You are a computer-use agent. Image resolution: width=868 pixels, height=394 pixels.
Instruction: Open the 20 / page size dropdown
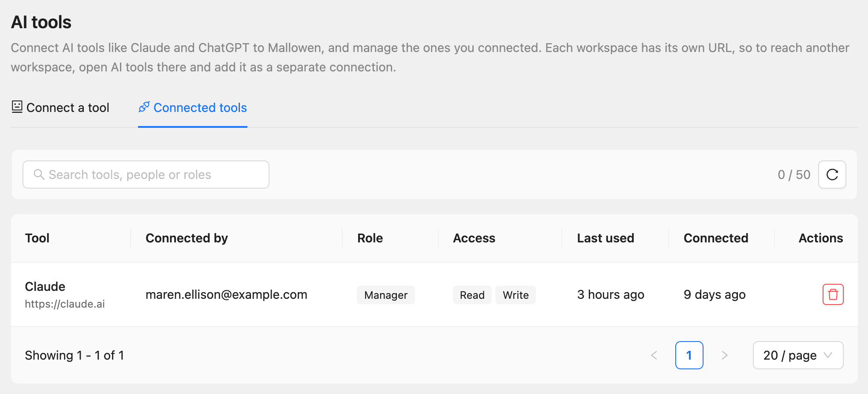(x=798, y=355)
